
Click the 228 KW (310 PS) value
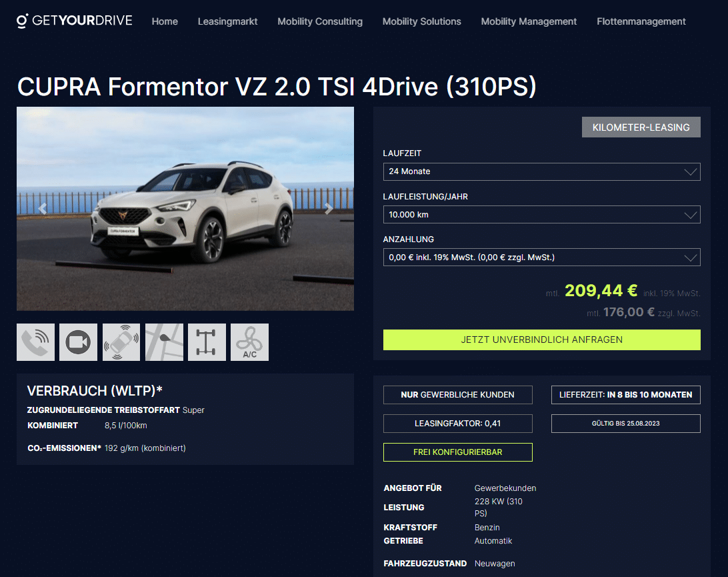(x=498, y=508)
